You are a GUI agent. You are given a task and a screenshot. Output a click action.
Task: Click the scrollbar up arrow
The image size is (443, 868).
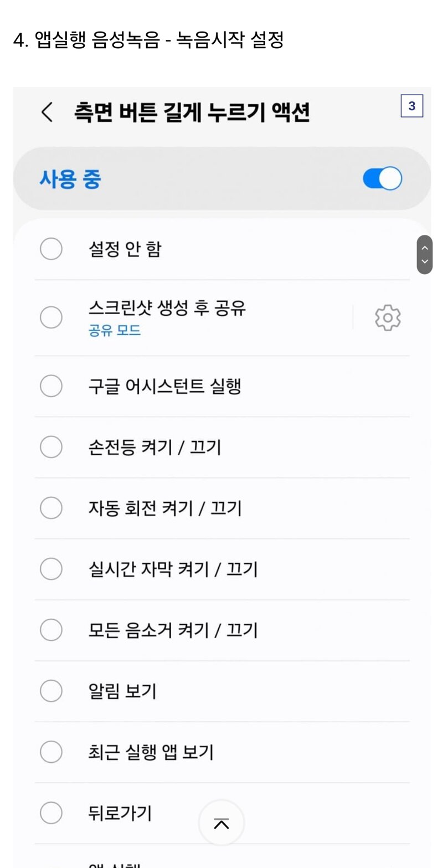coord(425,248)
